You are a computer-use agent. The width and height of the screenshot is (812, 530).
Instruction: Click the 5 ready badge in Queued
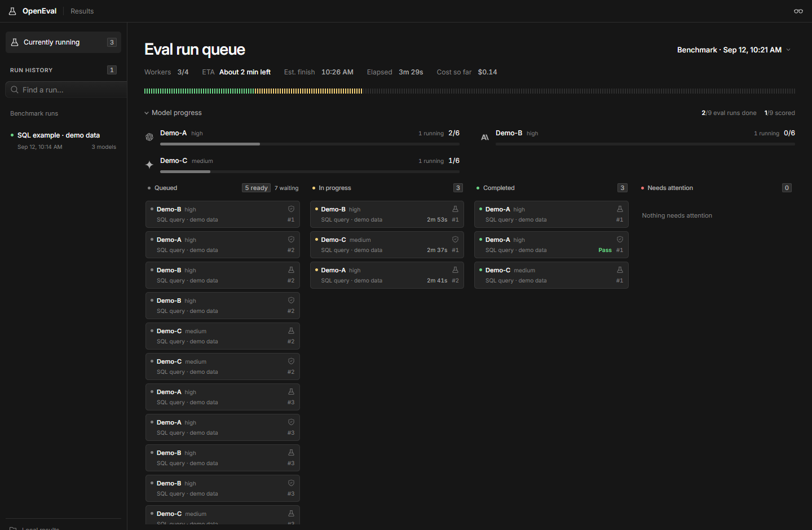257,188
